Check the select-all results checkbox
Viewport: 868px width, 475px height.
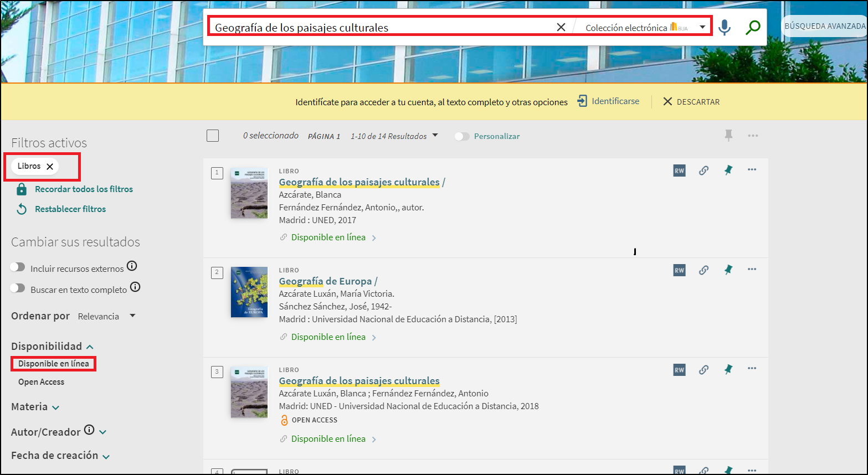213,136
